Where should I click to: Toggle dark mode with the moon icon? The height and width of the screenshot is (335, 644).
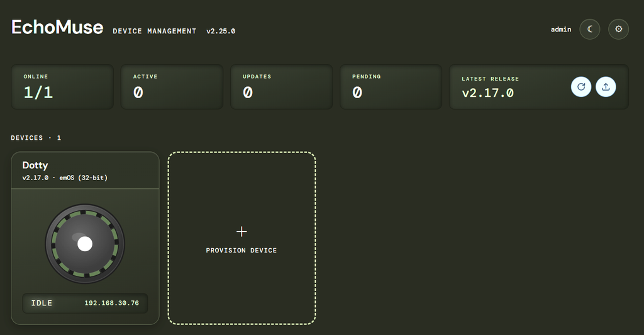tap(590, 29)
